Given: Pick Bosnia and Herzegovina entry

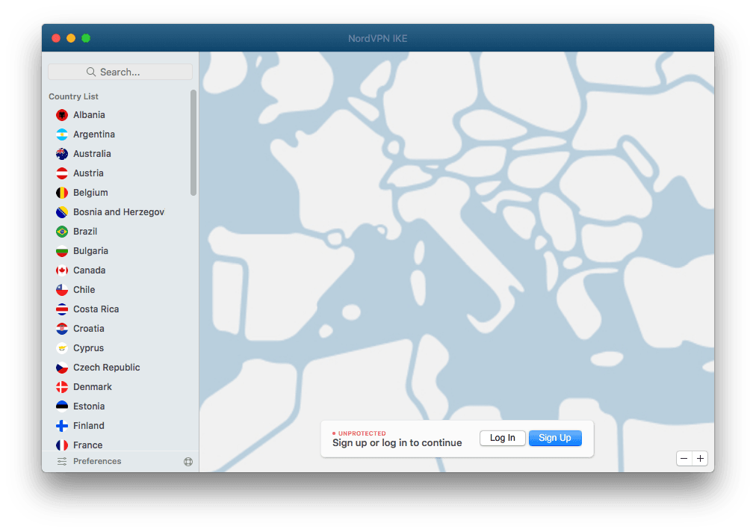Looking at the screenshot, I should [x=118, y=212].
